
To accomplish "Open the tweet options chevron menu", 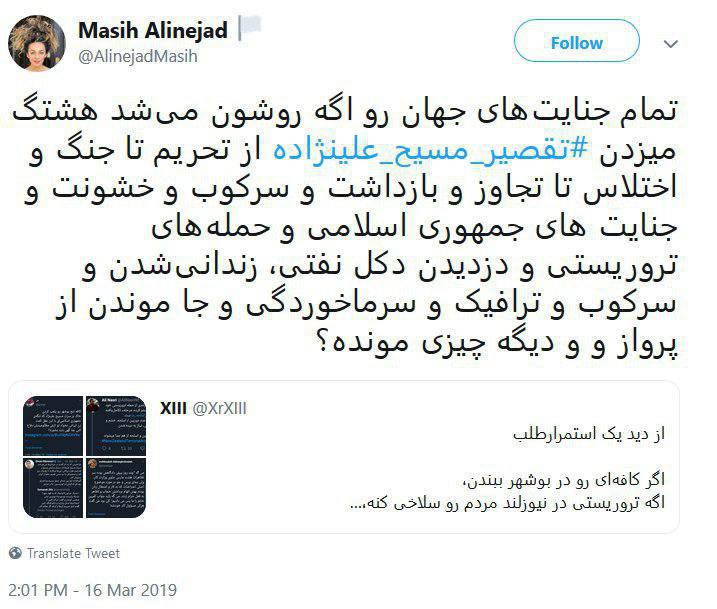I will pyautogui.click(x=670, y=44).
